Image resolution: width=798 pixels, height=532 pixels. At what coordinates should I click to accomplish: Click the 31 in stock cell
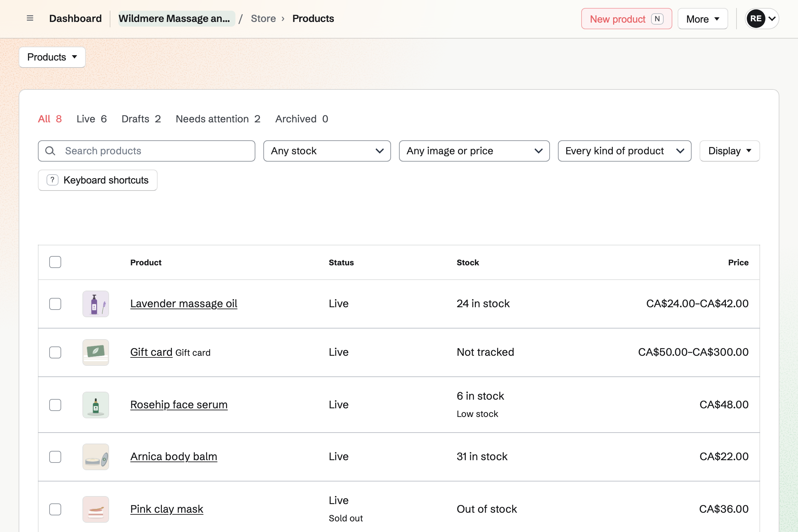482,457
